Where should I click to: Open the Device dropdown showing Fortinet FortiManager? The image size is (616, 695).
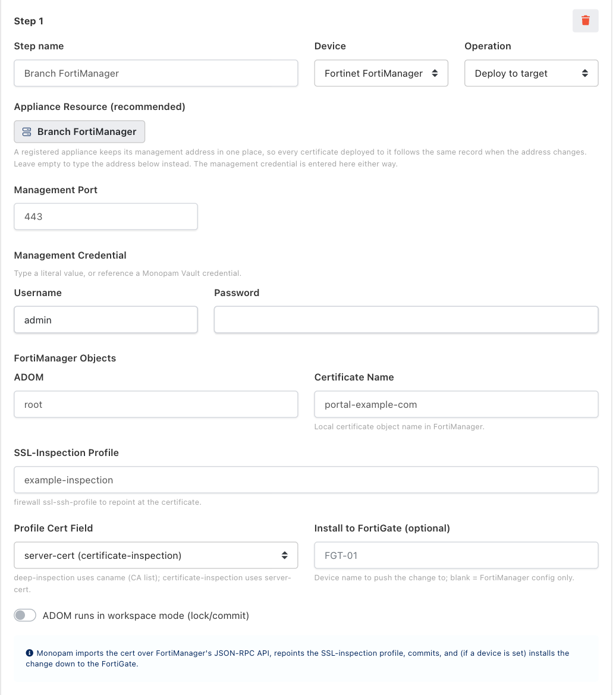click(x=381, y=73)
